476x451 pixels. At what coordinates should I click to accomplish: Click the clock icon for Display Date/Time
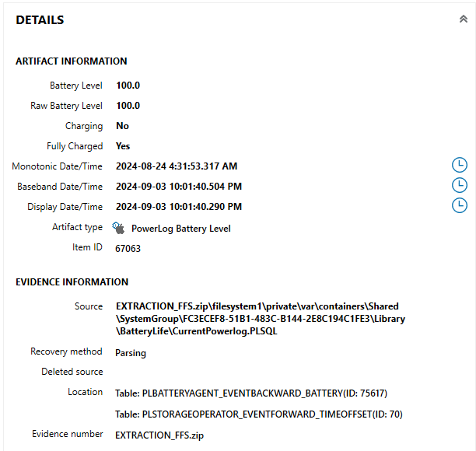tap(460, 205)
